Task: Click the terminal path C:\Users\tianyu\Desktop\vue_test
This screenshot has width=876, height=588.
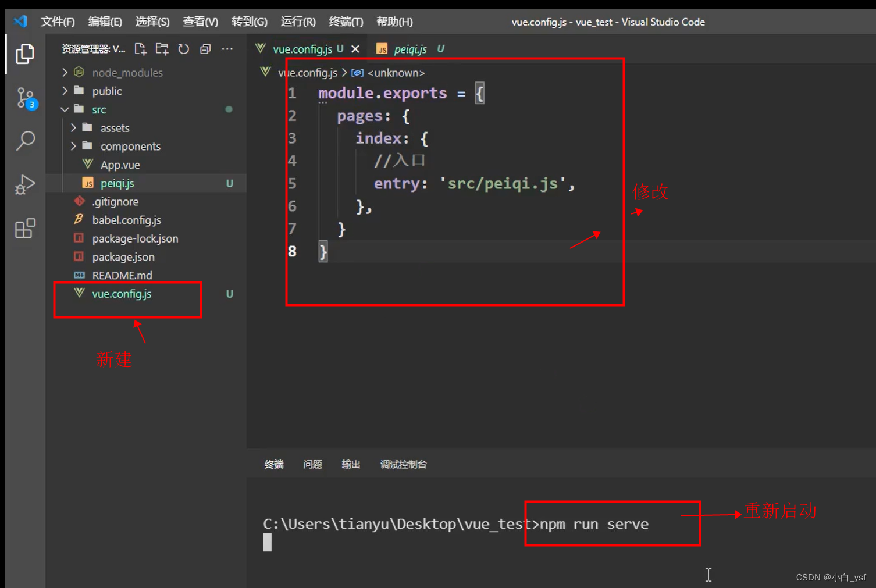Action: [x=397, y=524]
